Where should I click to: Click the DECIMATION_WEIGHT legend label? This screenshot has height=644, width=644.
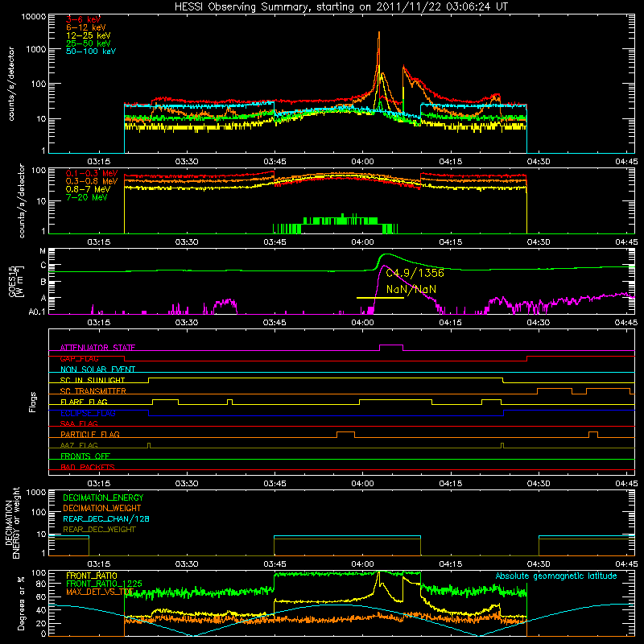click(x=102, y=508)
